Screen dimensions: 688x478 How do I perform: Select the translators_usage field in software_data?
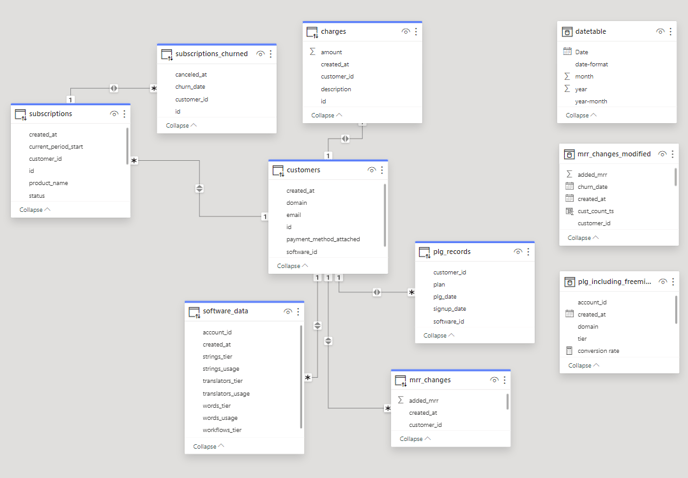225,394
